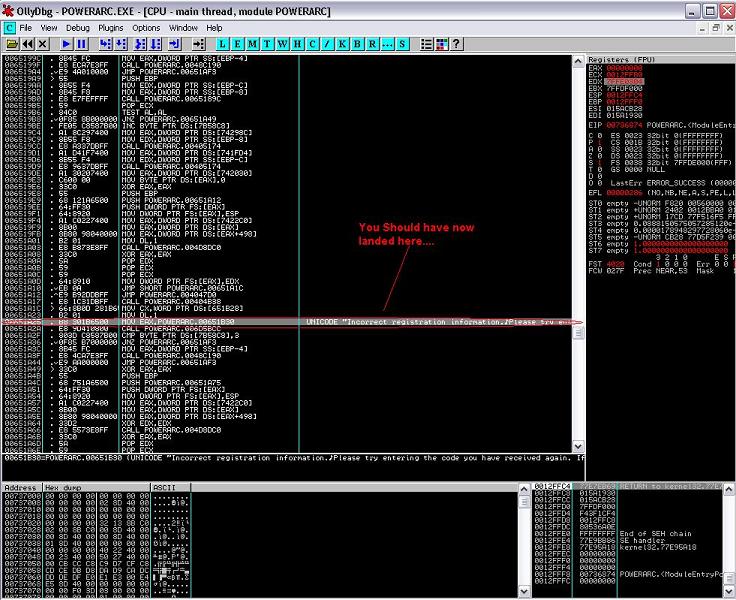Restore the inner CPU child window
The image size is (736, 600).
[x=716, y=28]
